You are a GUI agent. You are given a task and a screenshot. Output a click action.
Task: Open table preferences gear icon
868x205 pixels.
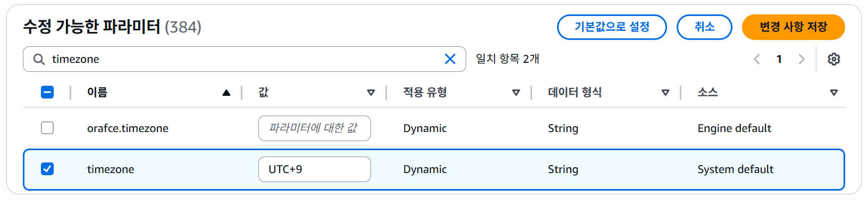point(834,59)
